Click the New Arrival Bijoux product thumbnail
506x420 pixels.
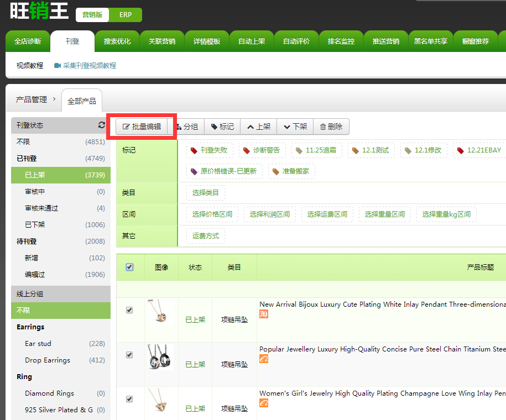(x=160, y=312)
